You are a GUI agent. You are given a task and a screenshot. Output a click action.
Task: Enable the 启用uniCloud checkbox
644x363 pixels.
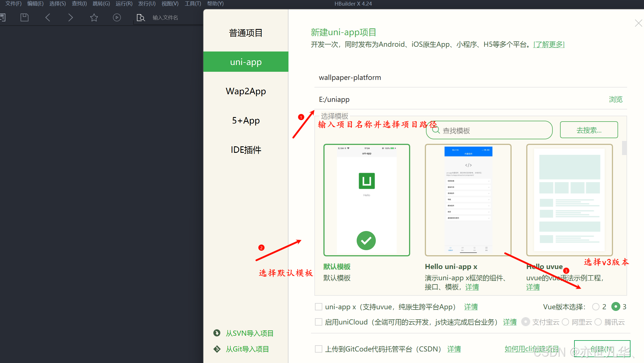click(x=319, y=322)
